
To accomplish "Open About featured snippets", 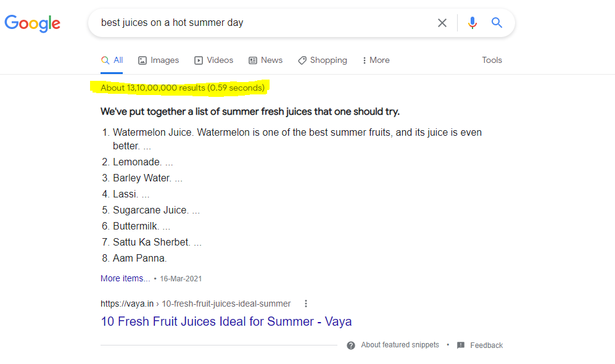I will click(400, 345).
